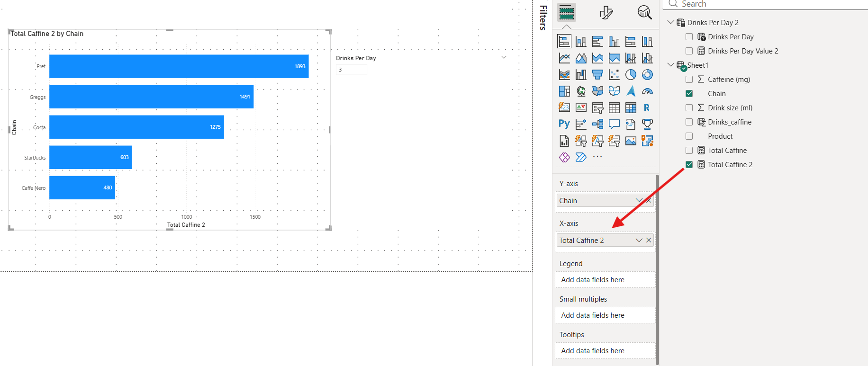Select the Python visual
The image size is (868, 366).
coord(564,124)
